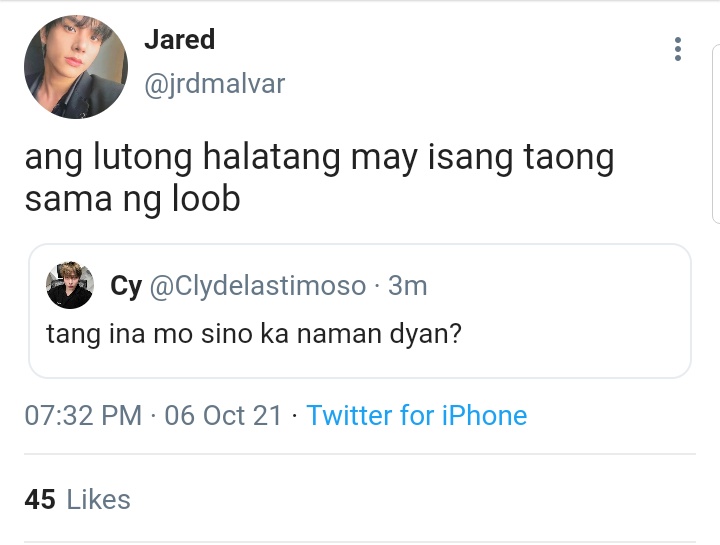This screenshot has width=720, height=545.
Task: Click the 3m time on quoted tweet
Action: [x=408, y=286]
